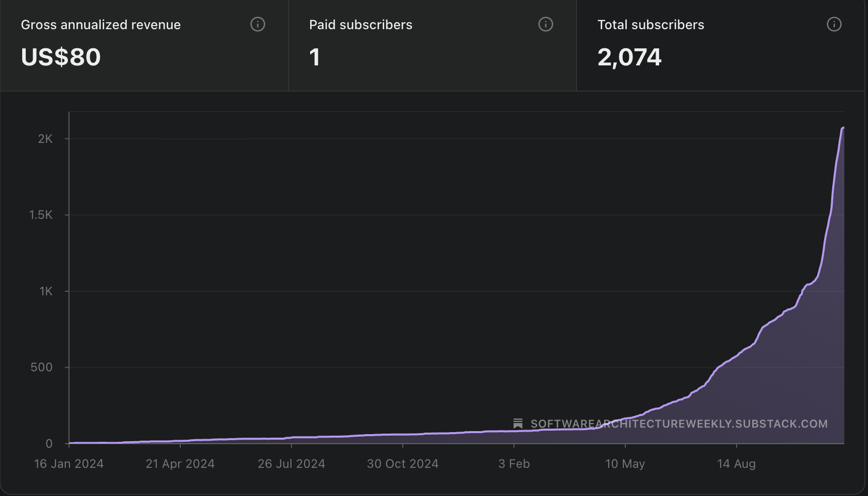868x496 pixels.
Task: Click the 10 May date label
Action: 625,464
